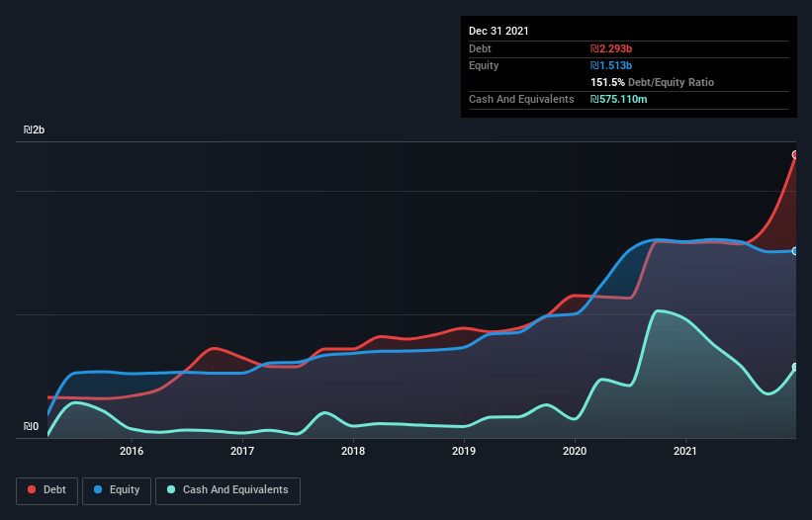Click the Debt label in tooltip

pos(480,48)
